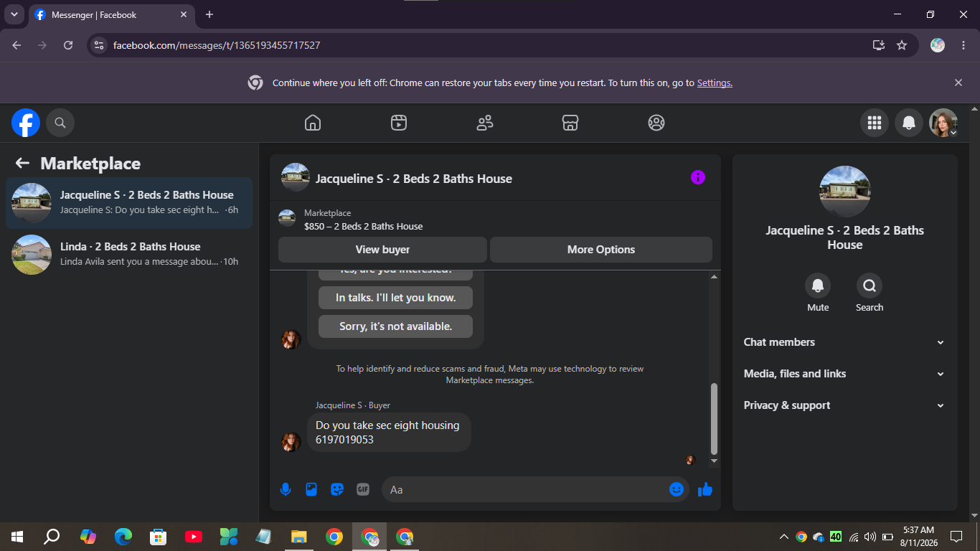
Task: Send a thumbs up like
Action: [x=705, y=489]
